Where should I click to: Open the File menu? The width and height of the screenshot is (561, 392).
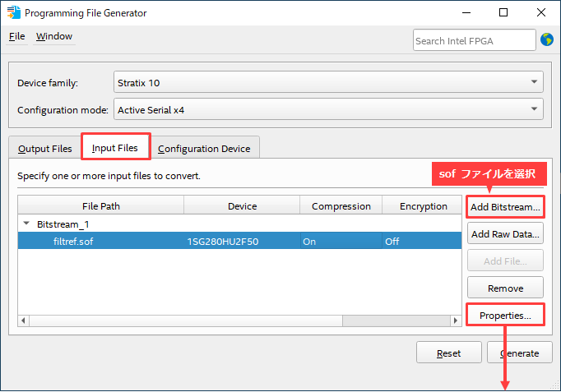[17, 36]
